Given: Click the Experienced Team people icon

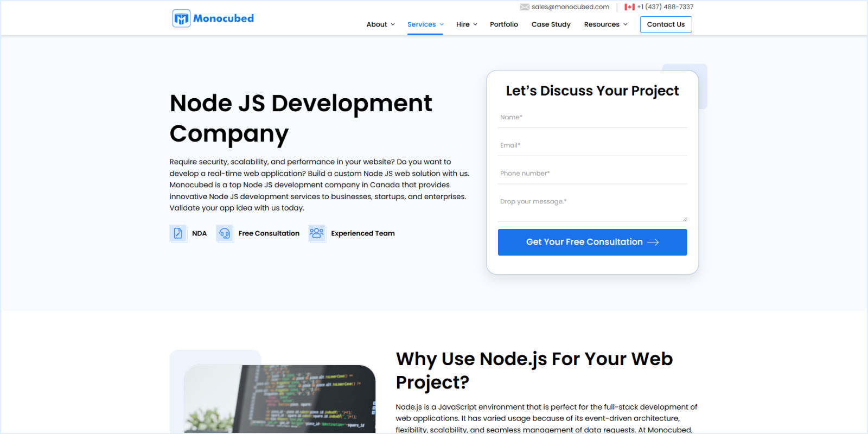Looking at the screenshot, I should click(317, 233).
